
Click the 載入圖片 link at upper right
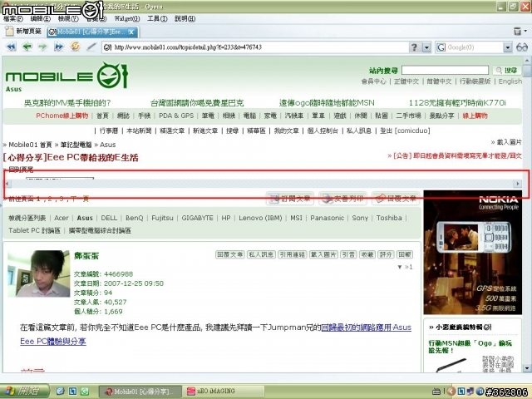click(x=509, y=142)
